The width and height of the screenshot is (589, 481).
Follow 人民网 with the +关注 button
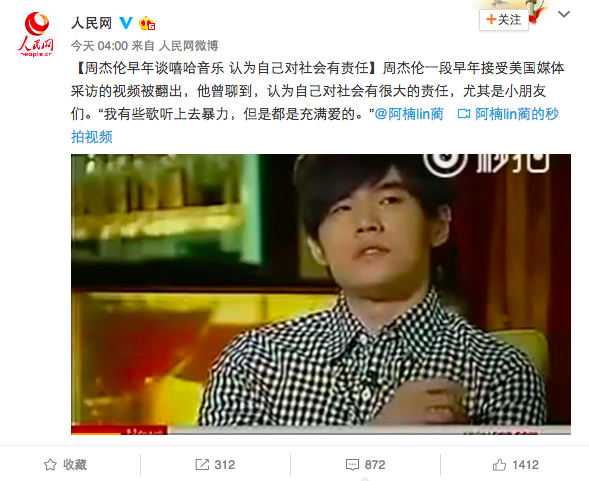point(504,20)
